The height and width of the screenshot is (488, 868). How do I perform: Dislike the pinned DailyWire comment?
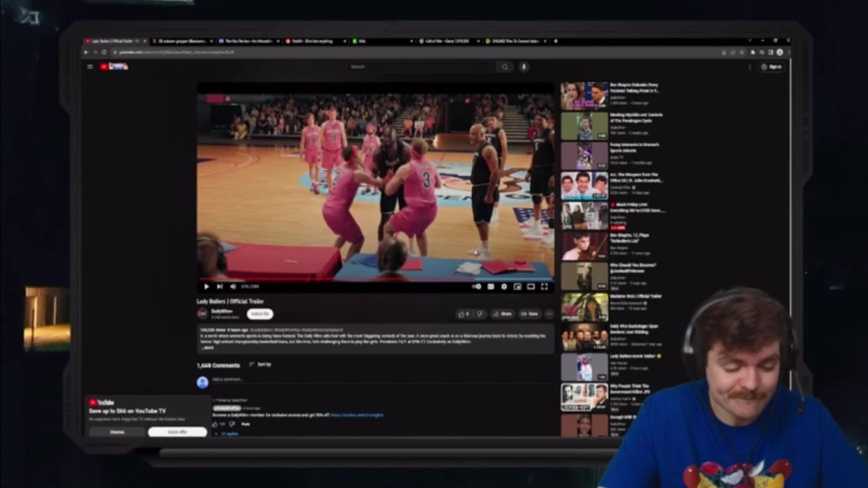point(231,424)
